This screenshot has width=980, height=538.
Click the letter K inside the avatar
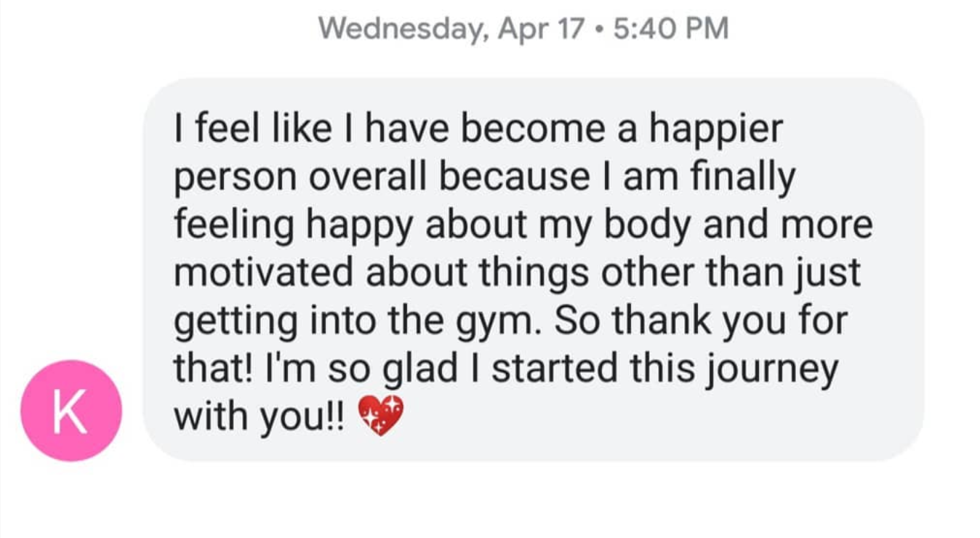[x=71, y=411]
